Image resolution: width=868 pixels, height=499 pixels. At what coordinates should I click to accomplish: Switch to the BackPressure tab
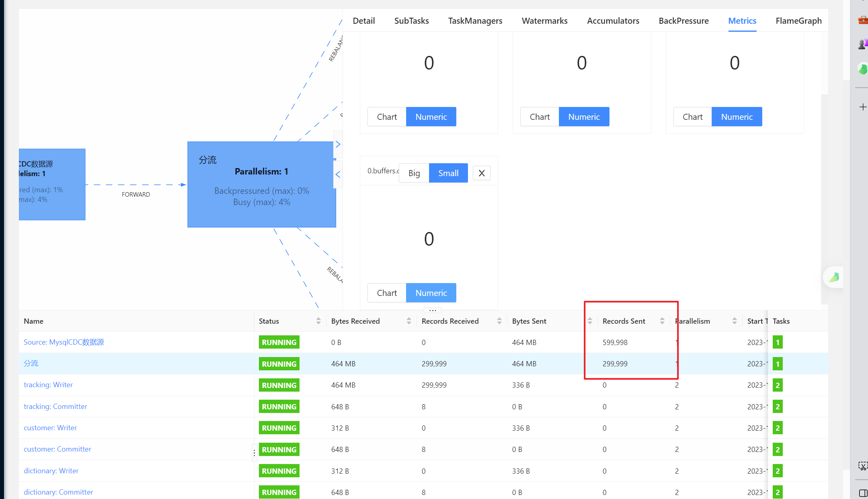(683, 21)
